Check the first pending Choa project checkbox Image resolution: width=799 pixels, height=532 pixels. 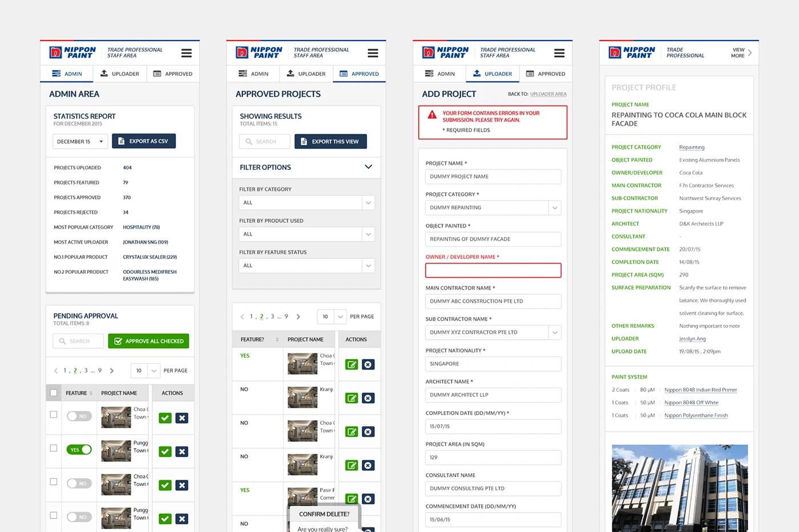[54, 415]
